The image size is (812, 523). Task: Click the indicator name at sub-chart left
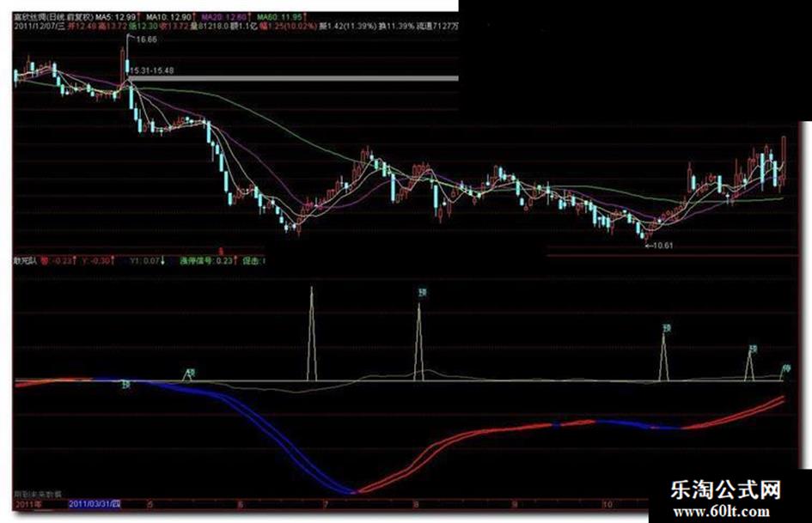click(x=24, y=260)
